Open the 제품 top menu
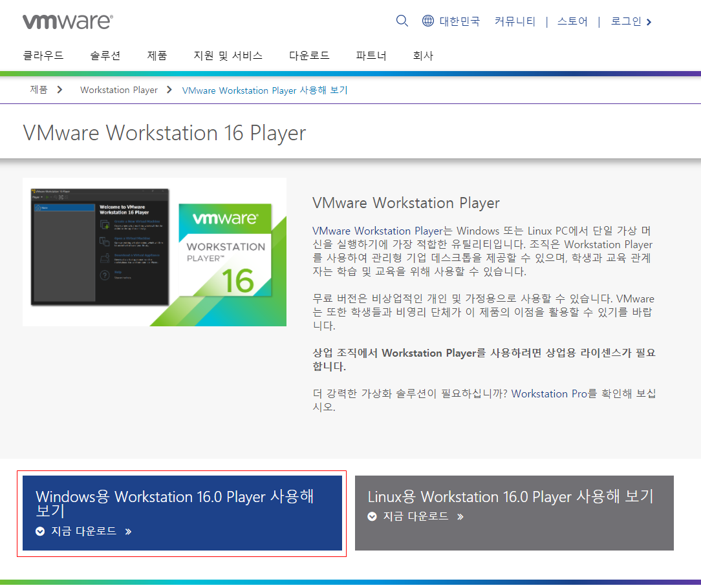Viewport: 701px width, 588px height. (157, 56)
